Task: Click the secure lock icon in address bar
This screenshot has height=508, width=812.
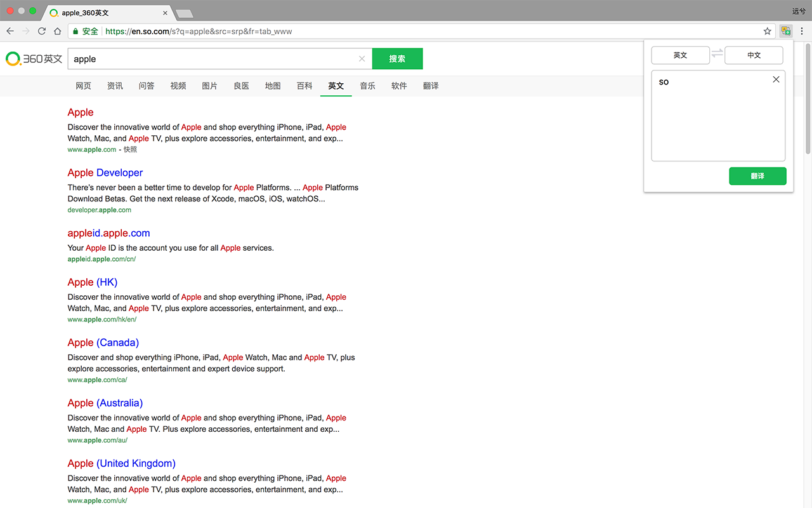Action: pos(75,31)
